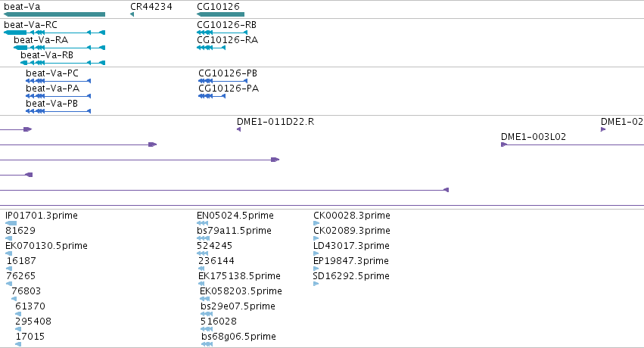Select transcript CG10126-RA
The width and height of the screenshot is (644, 348).
click(x=211, y=48)
